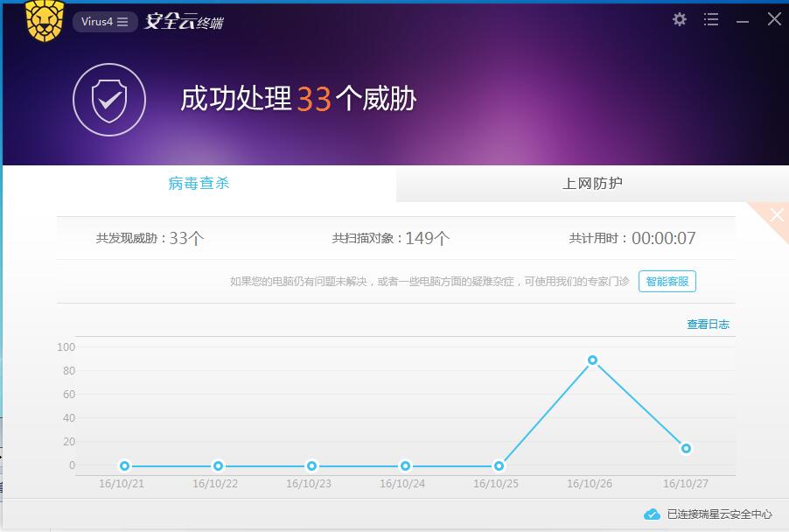
Task: Select the 16/10/23 chart data point
Action: click(x=312, y=466)
